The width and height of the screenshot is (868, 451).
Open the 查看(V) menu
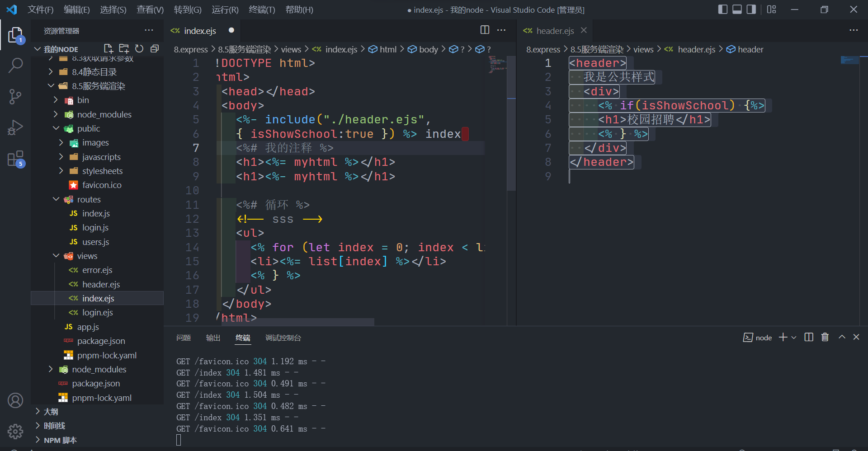[150, 9]
